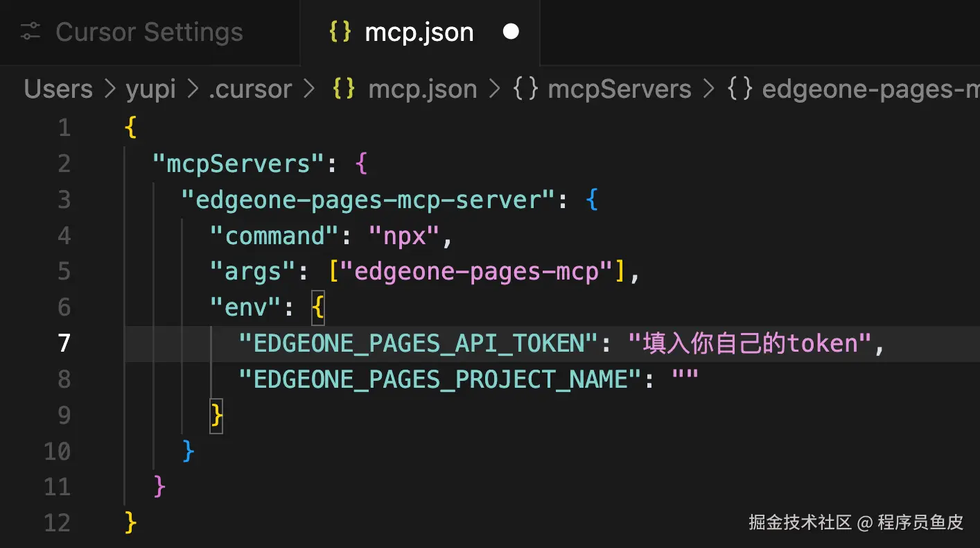
Task: Click the yellow closing brace on line 12
Action: pos(130,523)
